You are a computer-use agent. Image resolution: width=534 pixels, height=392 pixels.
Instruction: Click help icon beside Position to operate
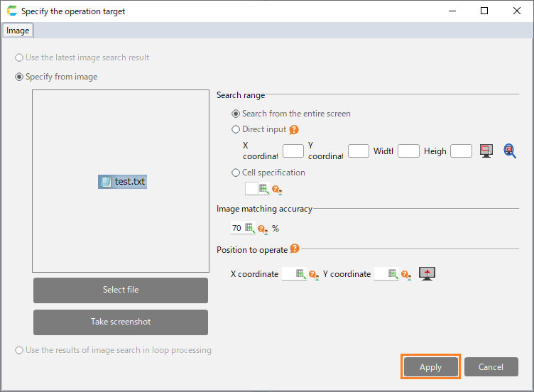(295, 249)
